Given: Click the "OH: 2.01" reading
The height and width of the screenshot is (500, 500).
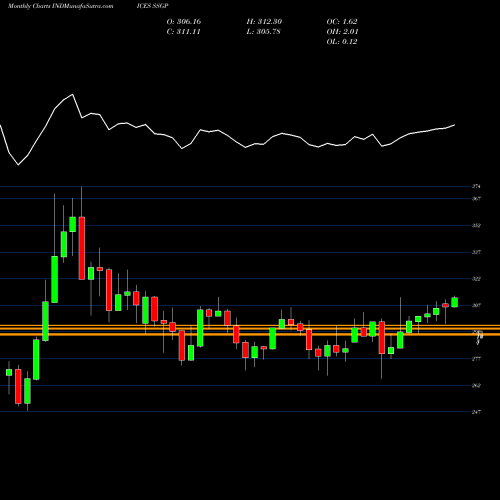Looking at the screenshot, I should click(342, 32).
